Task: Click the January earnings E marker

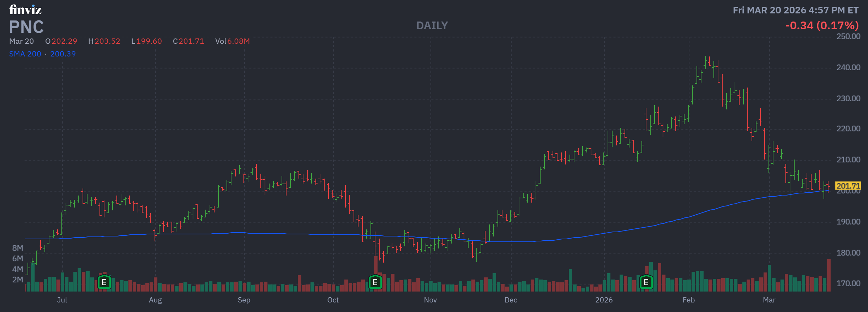Action: point(646,282)
